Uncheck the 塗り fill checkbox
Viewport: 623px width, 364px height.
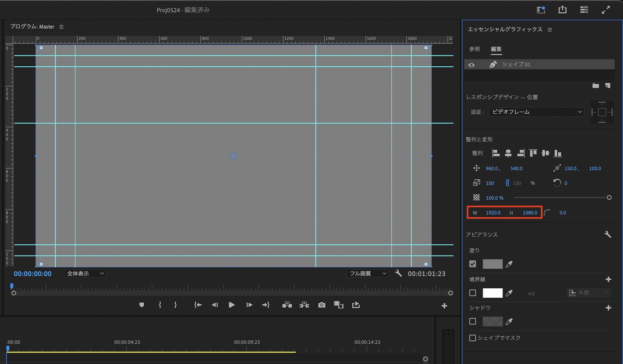click(473, 264)
